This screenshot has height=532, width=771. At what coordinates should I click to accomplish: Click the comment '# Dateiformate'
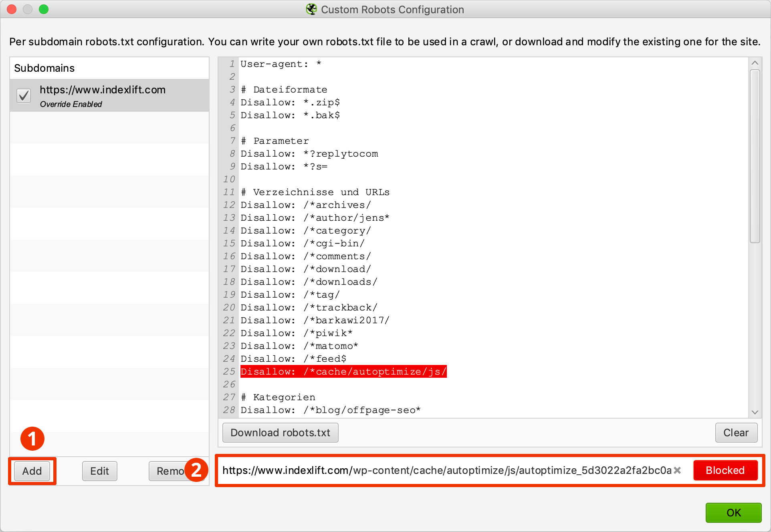[284, 90]
